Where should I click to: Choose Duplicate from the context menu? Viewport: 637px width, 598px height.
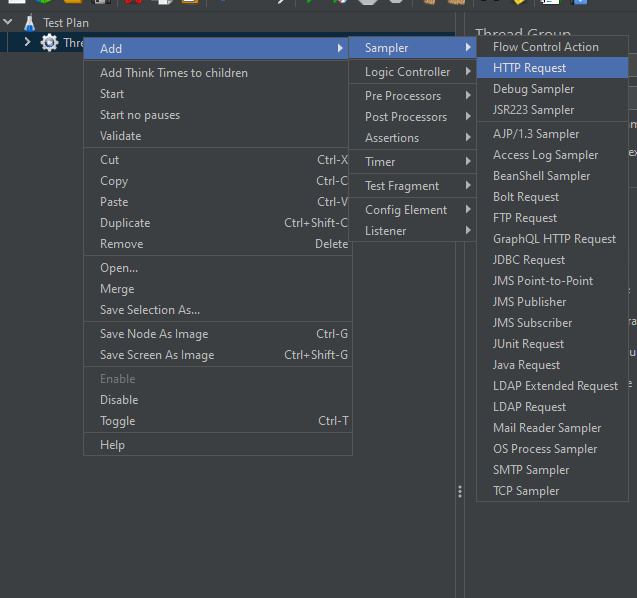point(216,223)
